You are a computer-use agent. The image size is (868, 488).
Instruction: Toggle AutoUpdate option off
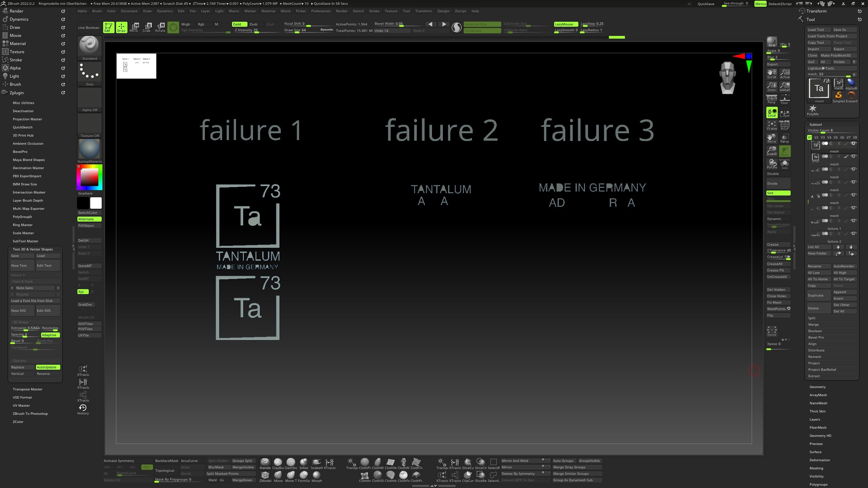[x=48, y=367]
